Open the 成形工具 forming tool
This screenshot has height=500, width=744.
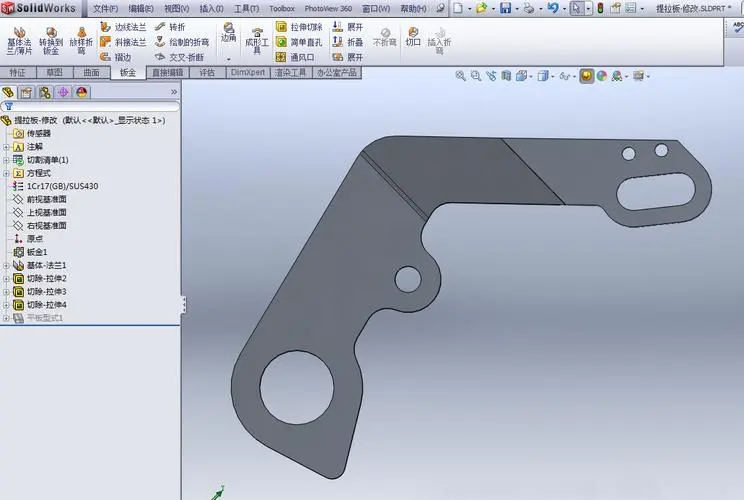(x=257, y=41)
